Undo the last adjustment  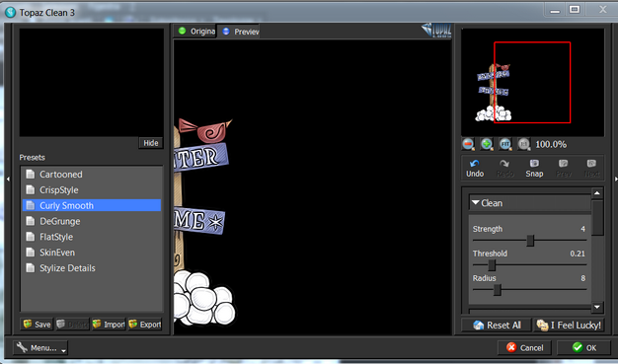pyautogui.click(x=475, y=169)
